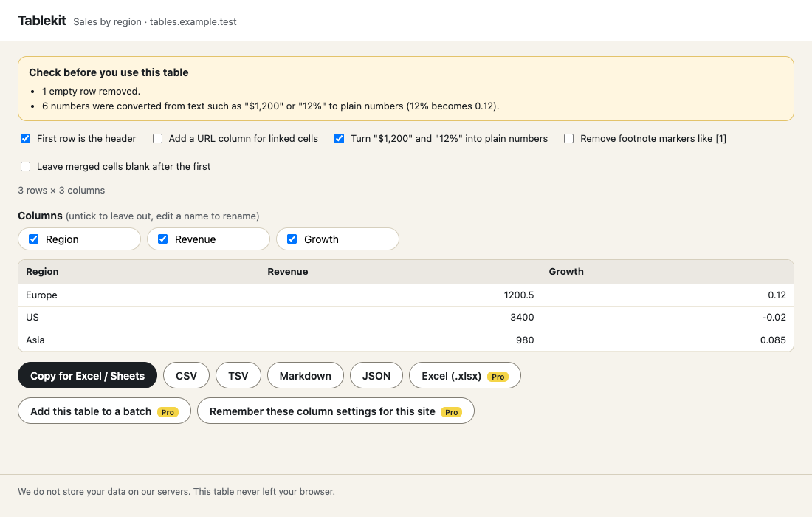The width and height of the screenshot is (812, 517).
Task: Select the 3400 revenue cell
Action: pyautogui.click(x=401, y=317)
